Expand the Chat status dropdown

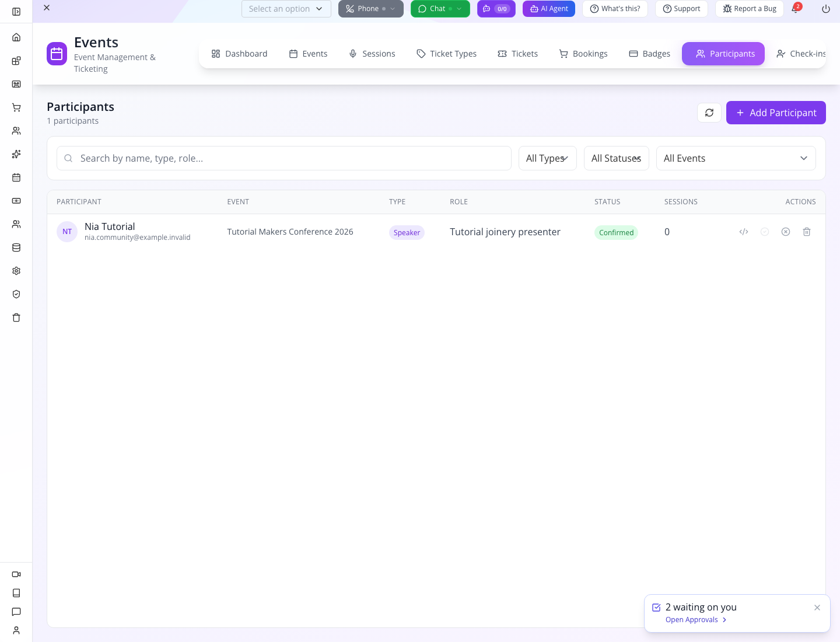tap(459, 9)
